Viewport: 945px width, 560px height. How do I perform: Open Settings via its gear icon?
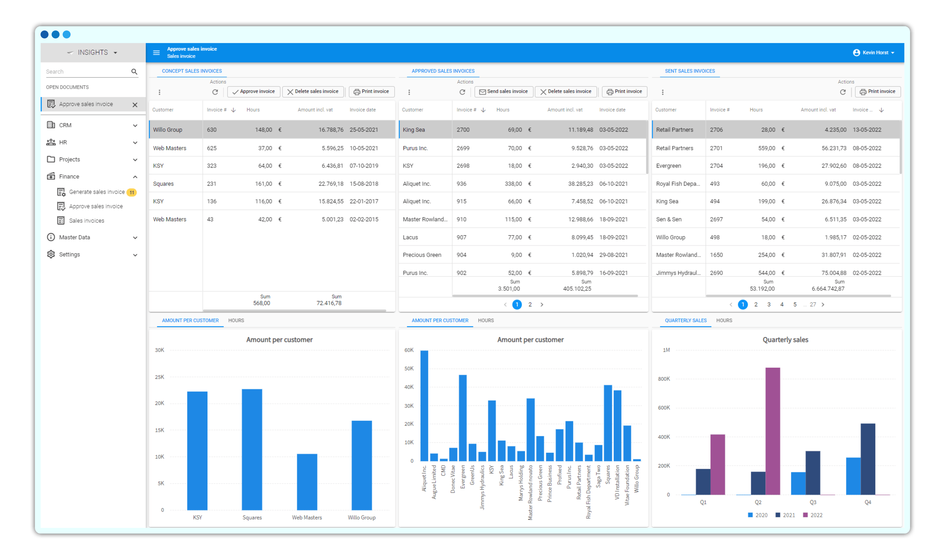(51, 254)
